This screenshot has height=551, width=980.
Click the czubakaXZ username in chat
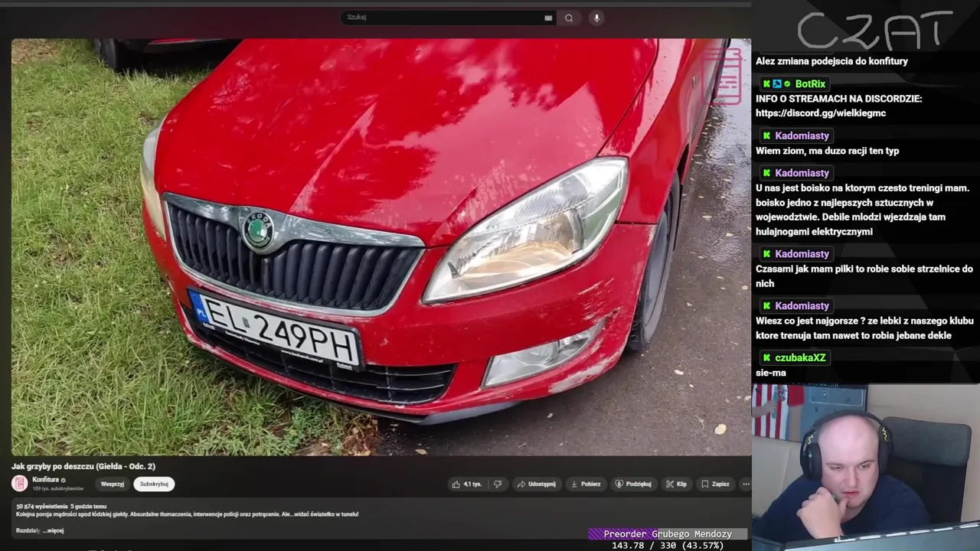[x=800, y=357]
